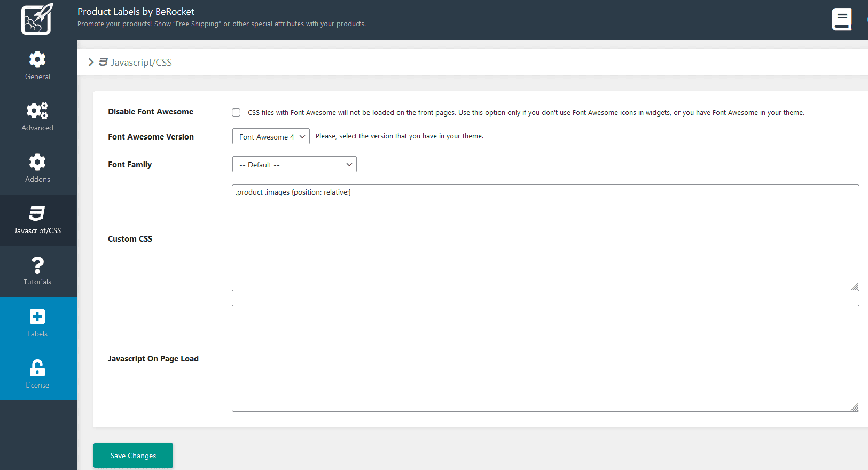This screenshot has width=868, height=470.
Task: Open the documentation book icon at top right
Action: point(841,19)
